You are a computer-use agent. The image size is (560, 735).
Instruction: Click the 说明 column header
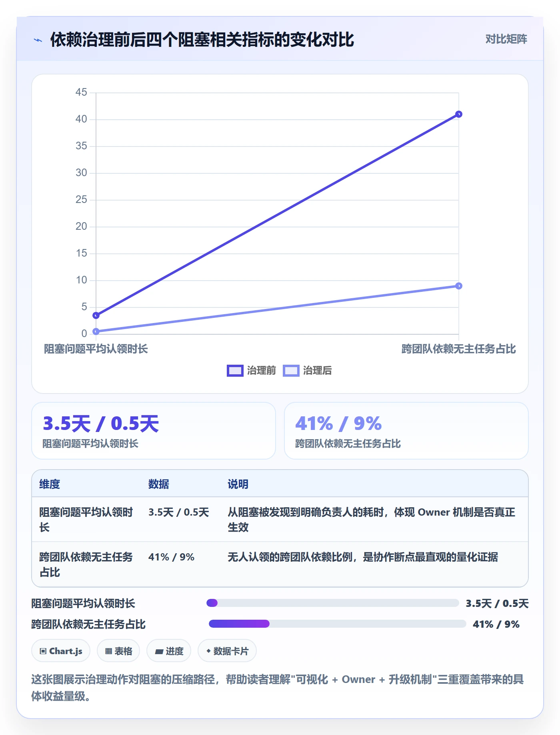pyautogui.click(x=238, y=484)
